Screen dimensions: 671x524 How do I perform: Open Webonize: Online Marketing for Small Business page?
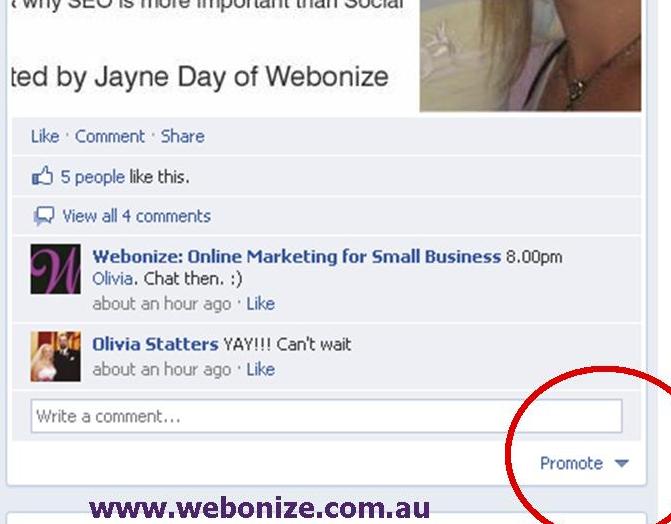tap(297, 256)
